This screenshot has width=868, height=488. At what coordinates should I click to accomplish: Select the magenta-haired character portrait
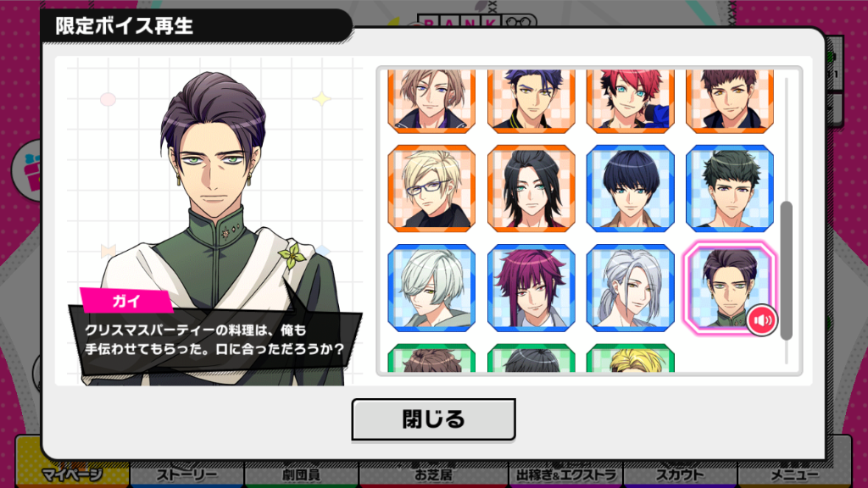coord(531,288)
